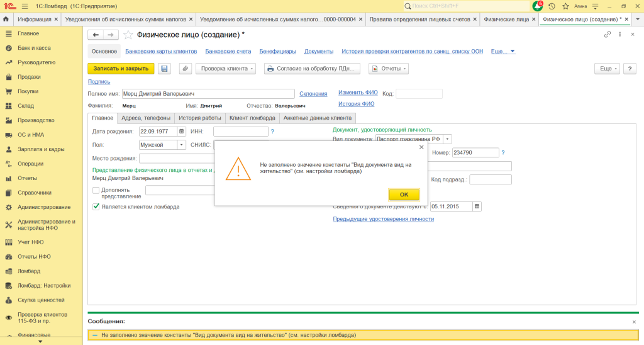Open notifications bell icon
Viewport: 644px width, 345px height.
(537, 6)
